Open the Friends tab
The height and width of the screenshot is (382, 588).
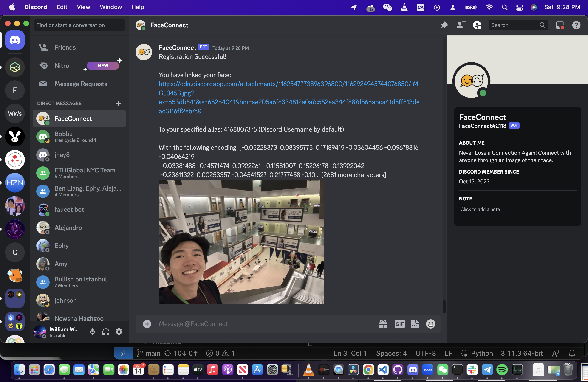[65, 48]
